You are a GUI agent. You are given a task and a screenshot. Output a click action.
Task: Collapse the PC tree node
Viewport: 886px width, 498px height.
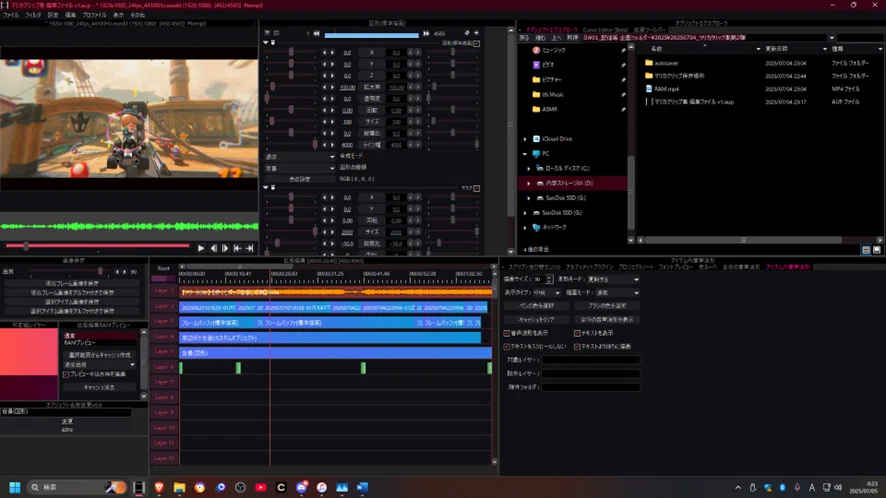(525, 154)
